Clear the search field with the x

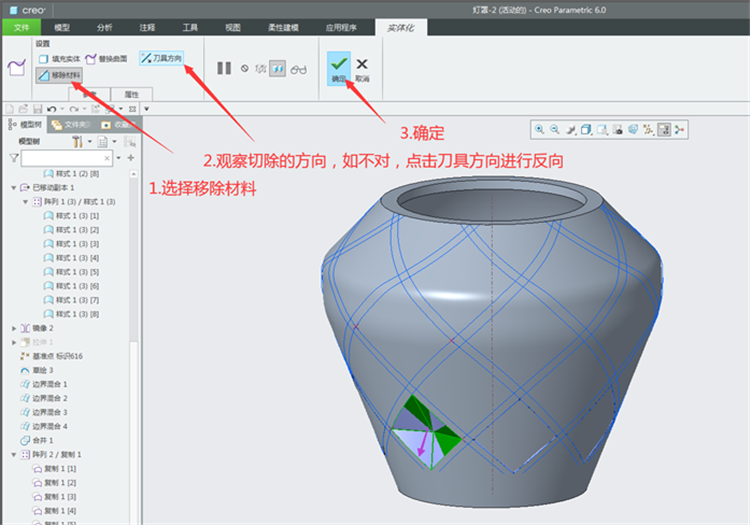107,158
